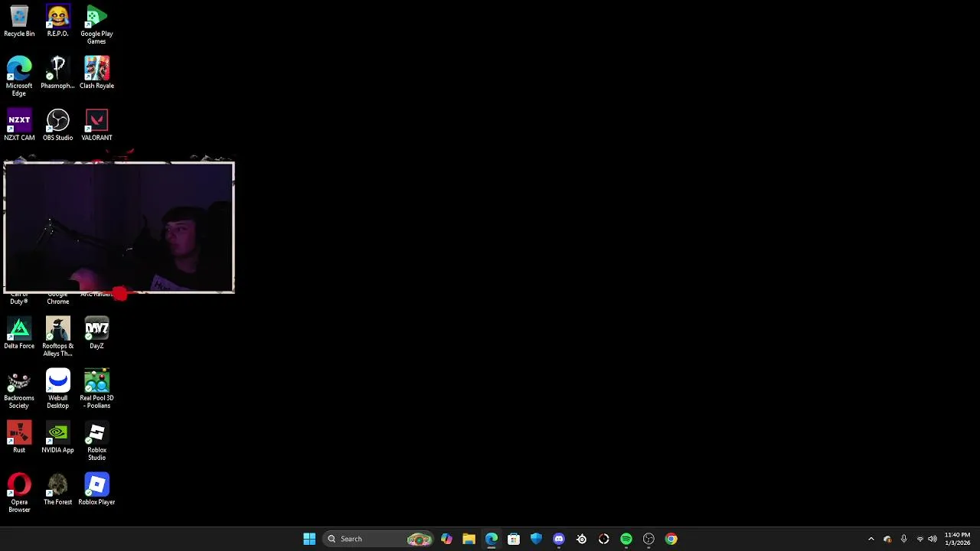Select the Roblox Studio shortcut

pyautogui.click(x=96, y=441)
